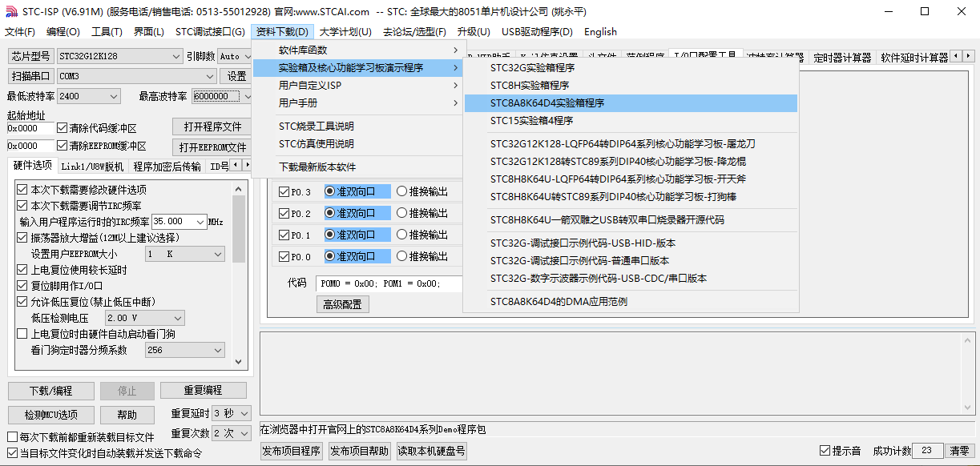Open the STC调试接口(G) menu

210,32
